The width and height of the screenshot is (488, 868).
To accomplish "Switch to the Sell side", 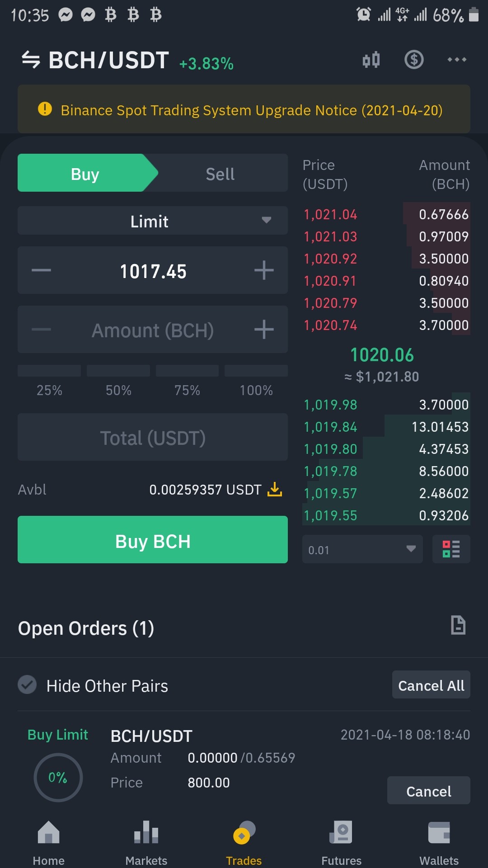I will [x=220, y=174].
